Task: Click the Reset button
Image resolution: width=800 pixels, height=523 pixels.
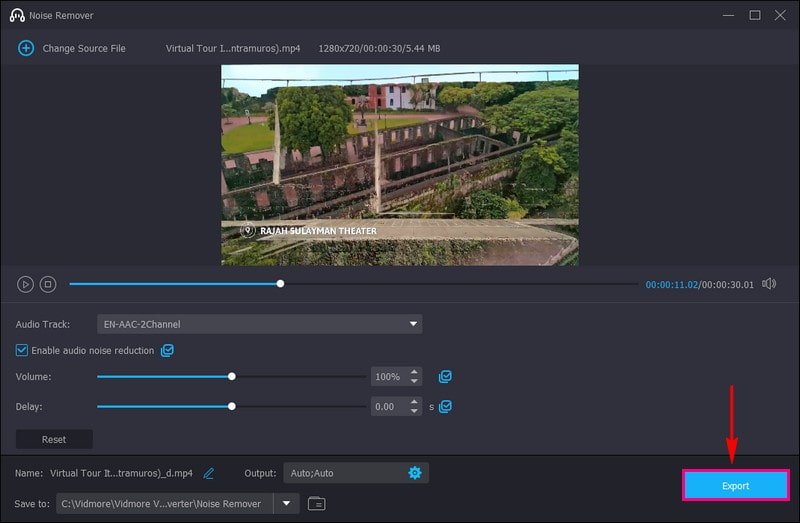Action: [54, 439]
